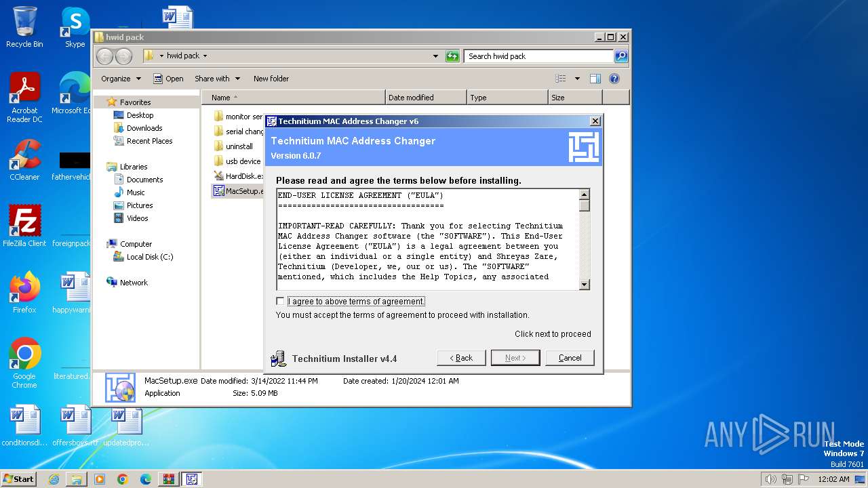This screenshot has height=488, width=868.
Task: Select Desktop under Favorites
Action: point(140,115)
